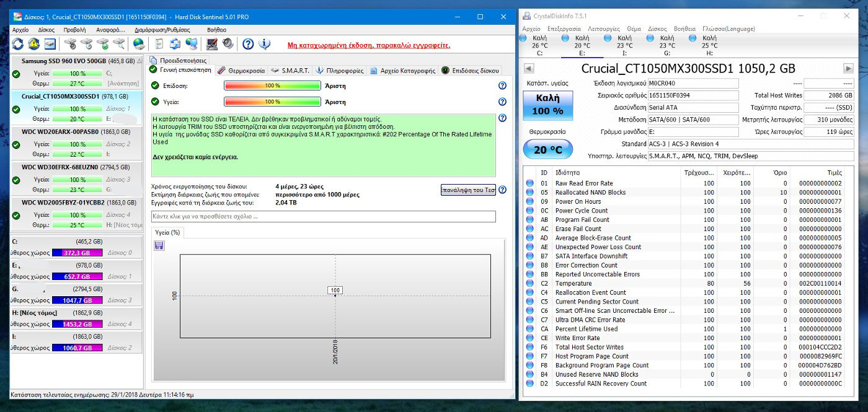Select Percent Lifetime Used SMART row

coord(689,329)
